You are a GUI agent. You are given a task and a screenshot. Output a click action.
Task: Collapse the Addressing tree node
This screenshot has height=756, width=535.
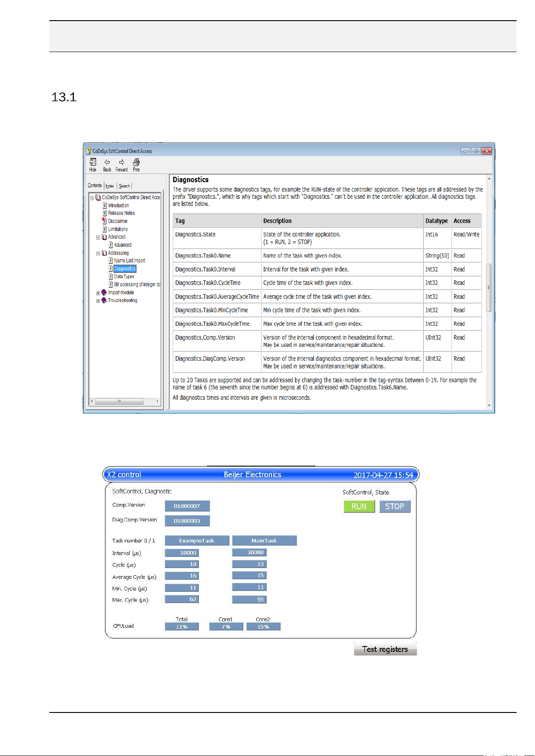98,253
